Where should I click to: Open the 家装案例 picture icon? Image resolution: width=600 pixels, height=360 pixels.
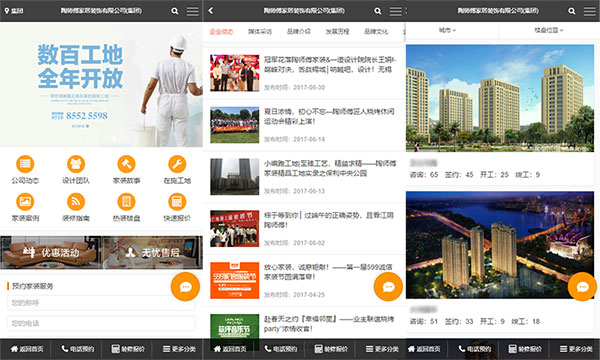tap(25, 202)
